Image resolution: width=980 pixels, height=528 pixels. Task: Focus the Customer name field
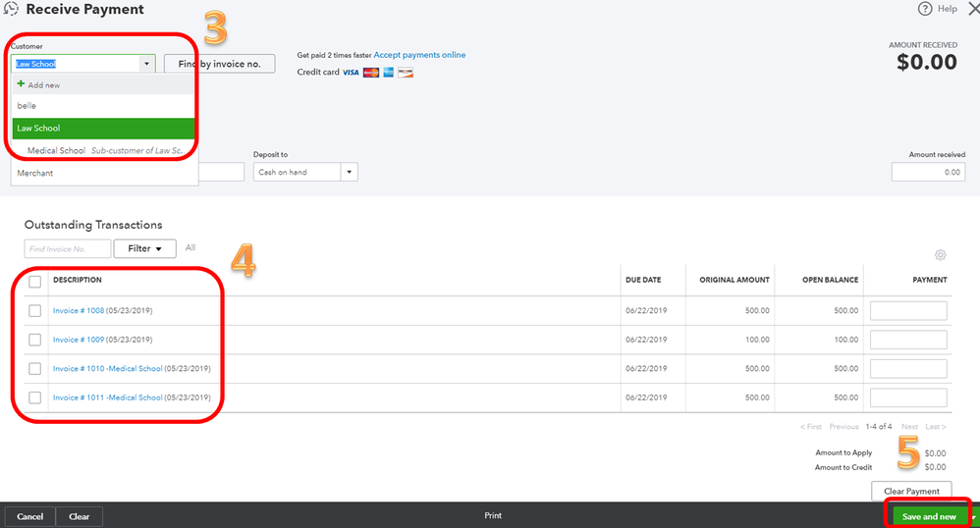point(75,64)
